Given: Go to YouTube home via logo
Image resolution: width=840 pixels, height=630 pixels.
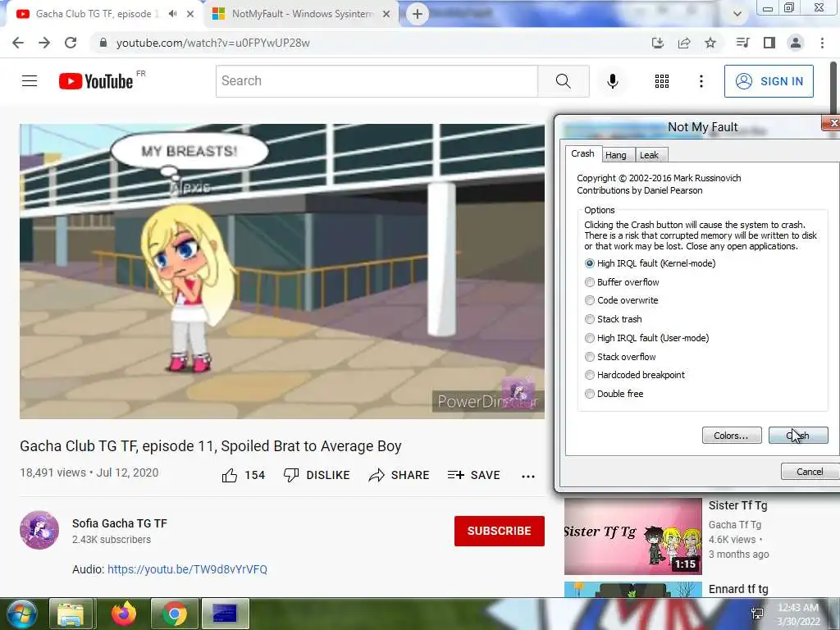Looking at the screenshot, I should point(96,81).
